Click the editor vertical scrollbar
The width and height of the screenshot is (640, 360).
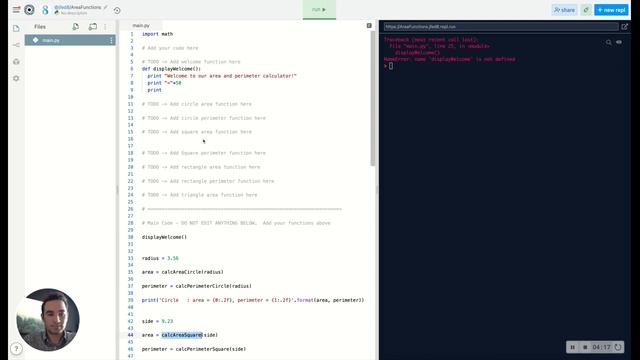tap(373, 98)
